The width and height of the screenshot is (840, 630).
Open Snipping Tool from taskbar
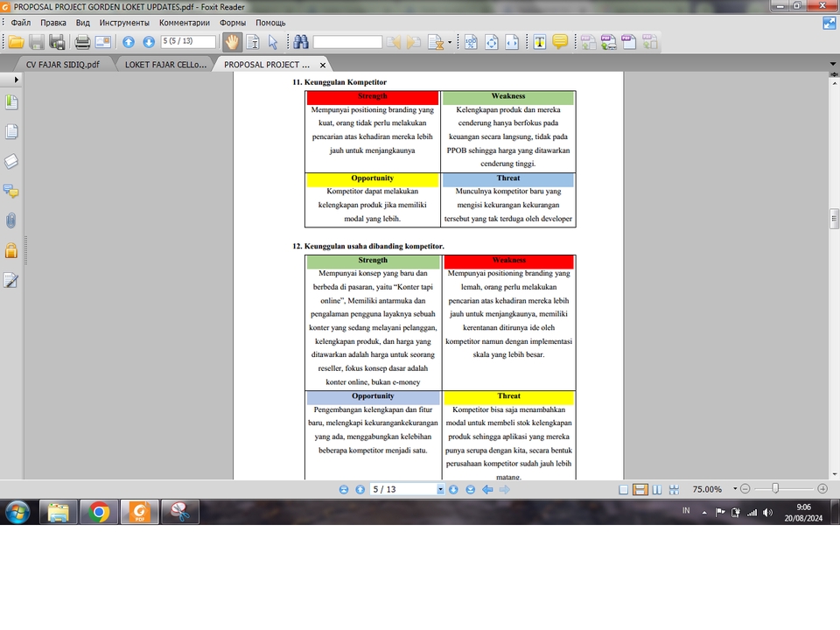pos(180,512)
